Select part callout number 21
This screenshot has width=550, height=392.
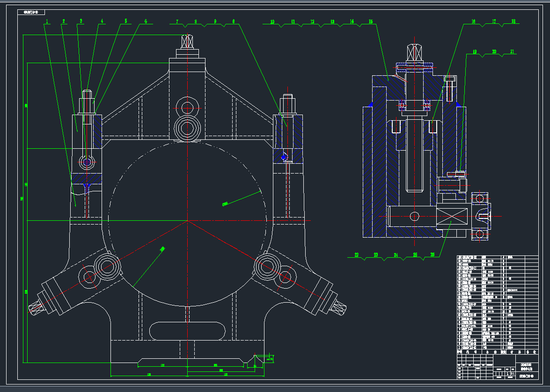click(x=513, y=51)
